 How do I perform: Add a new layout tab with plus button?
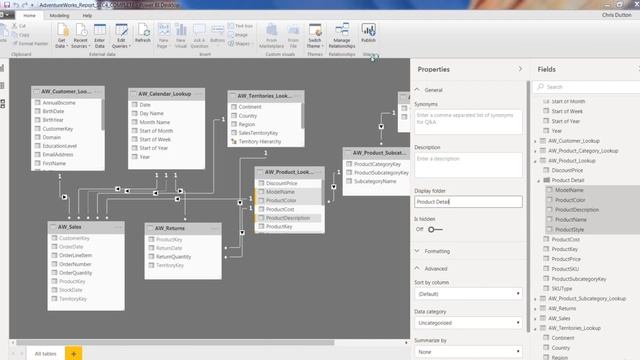pos(73,353)
